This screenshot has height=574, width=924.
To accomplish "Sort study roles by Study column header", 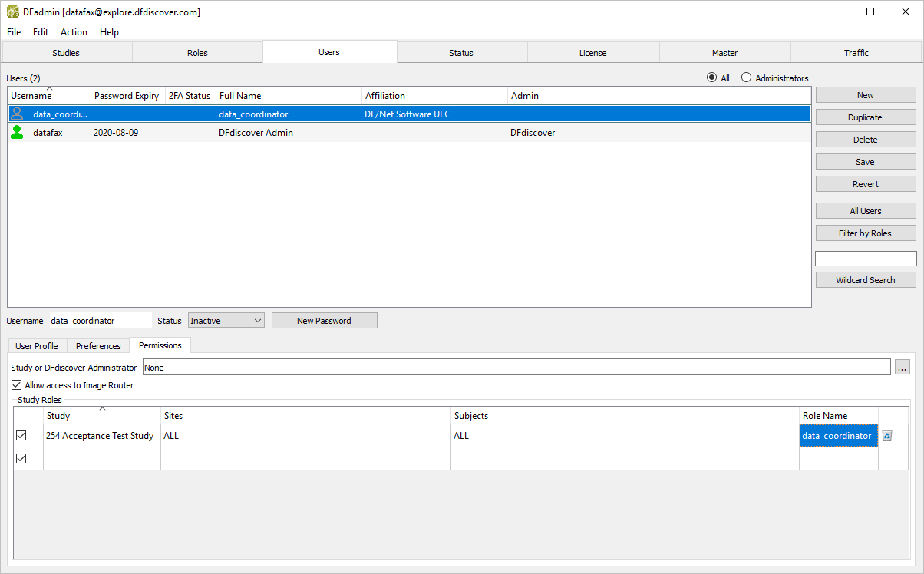I will (x=101, y=416).
